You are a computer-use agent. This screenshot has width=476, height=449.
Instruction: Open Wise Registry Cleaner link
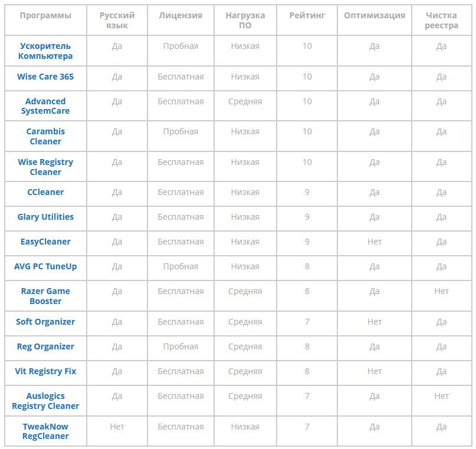45,167
